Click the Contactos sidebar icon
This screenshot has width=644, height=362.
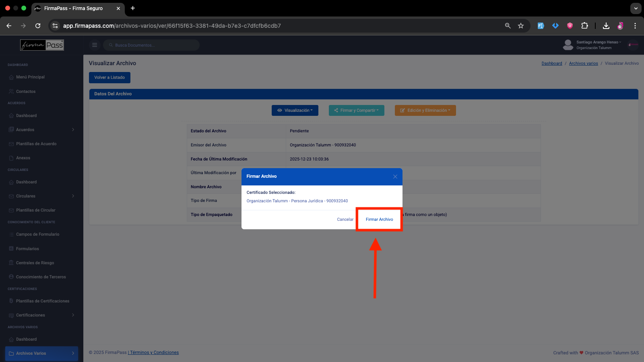11,92
